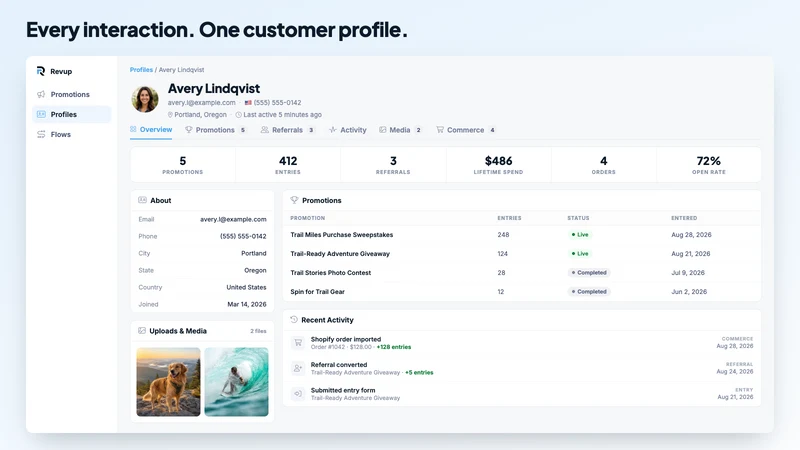Open Trail-Ready Adventure Giveaway promotion row
The width and height of the screenshot is (800, 450).
[x=522, y=254]
